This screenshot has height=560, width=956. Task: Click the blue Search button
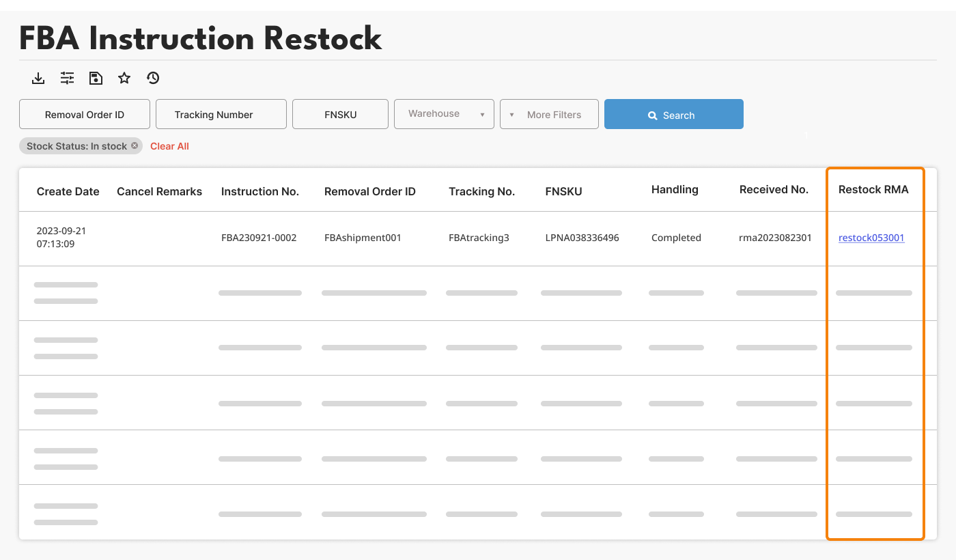[673, 115]
